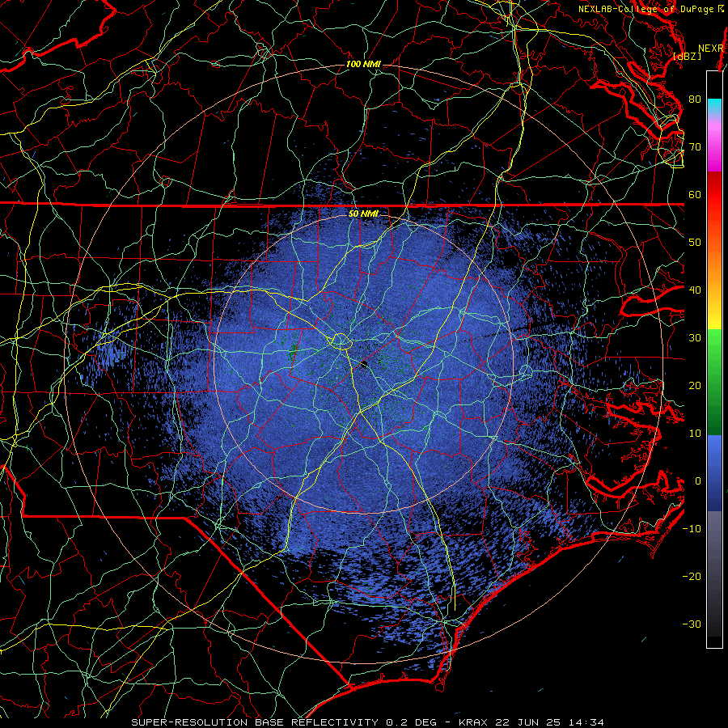This screenshot has height=728, width=728.
Task: Click the "KRAX 22 JUN 25 14:34" timestamp text
Action: coord(531,722)
